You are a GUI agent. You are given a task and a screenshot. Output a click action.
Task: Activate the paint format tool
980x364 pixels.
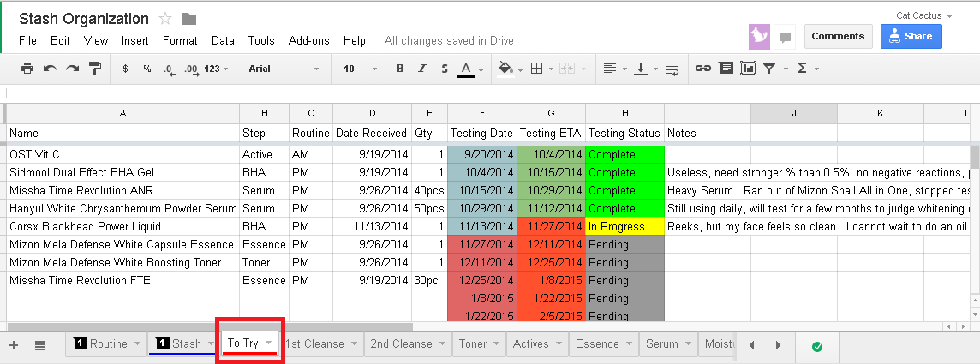click(95, 69)
